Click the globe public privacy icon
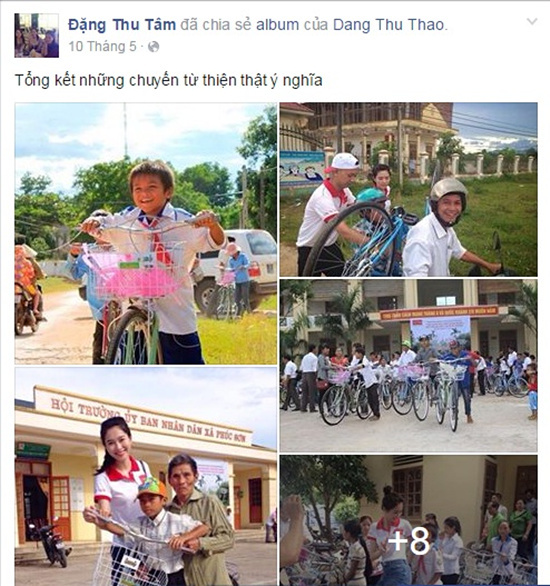Screen dimensions: 550x586 point(154,47)
